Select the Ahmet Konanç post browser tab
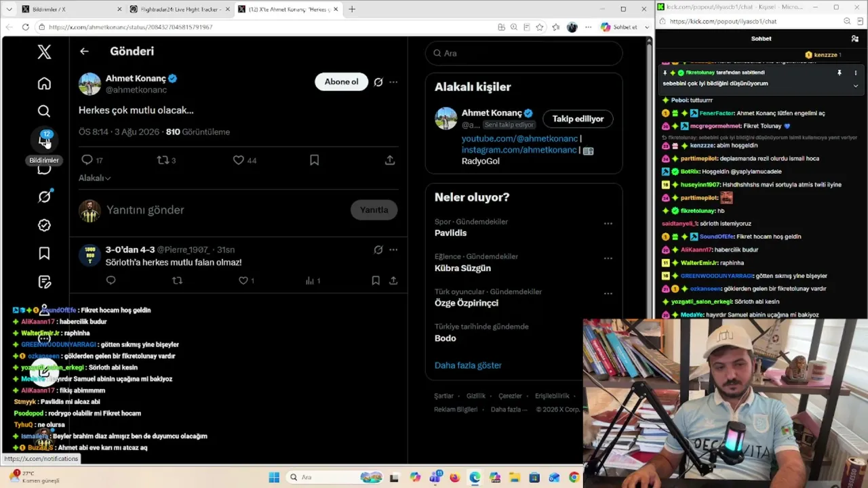The image size is (868, 488). (288, 9)
